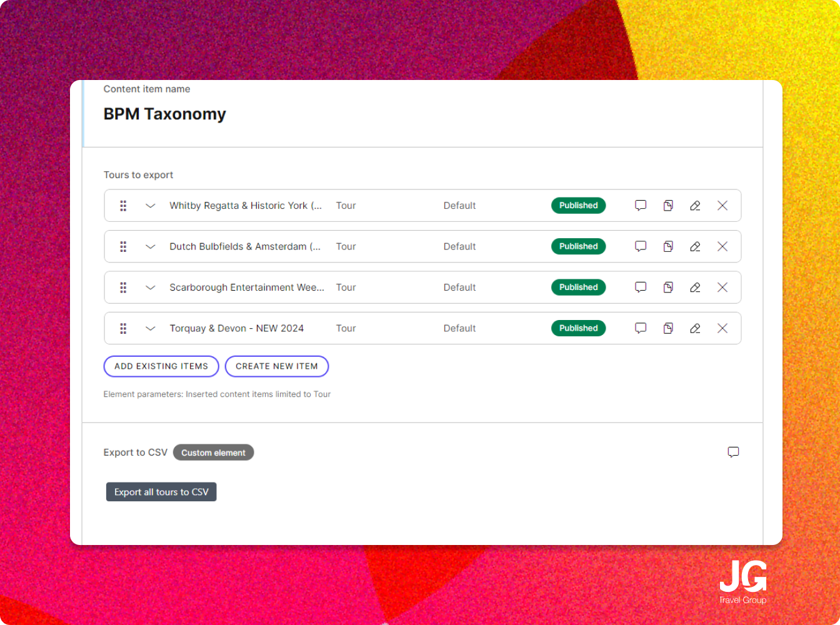840x625 pixels.
Task: Edit the Torquay & Devon tour
Action: point(695,329)
